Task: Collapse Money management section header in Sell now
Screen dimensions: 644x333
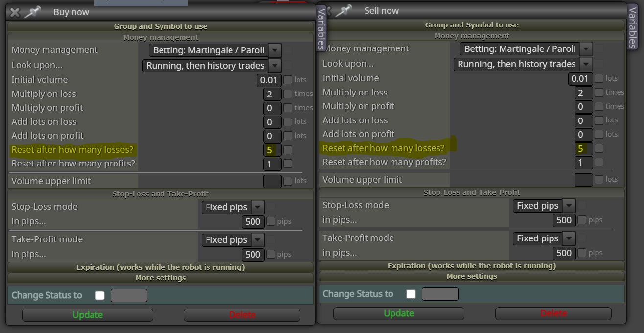Action: click(472, 36)
